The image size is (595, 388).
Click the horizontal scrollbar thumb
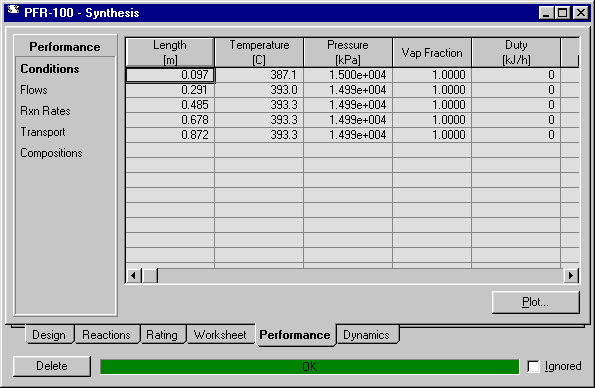tap(150, 276)
